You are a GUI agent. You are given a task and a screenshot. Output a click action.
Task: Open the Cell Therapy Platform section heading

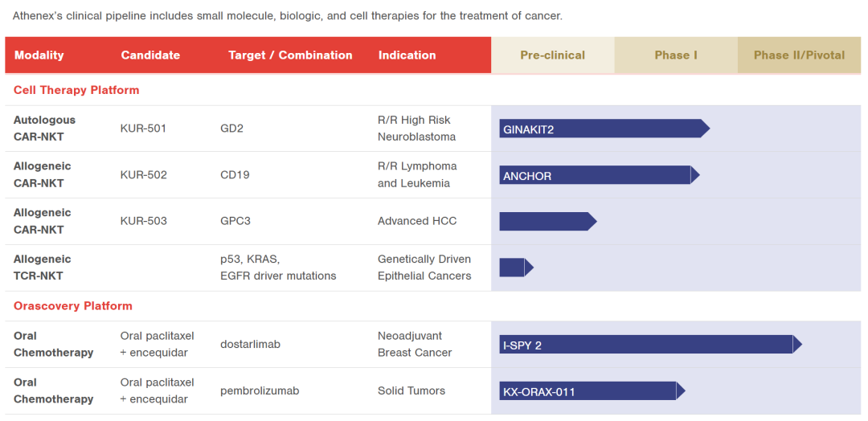click(76, 90)
